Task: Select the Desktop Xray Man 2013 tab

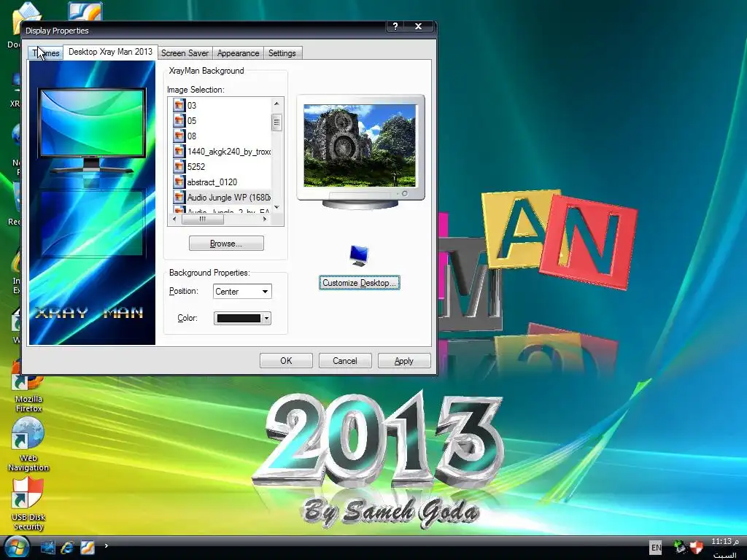Action: [110, 52]
